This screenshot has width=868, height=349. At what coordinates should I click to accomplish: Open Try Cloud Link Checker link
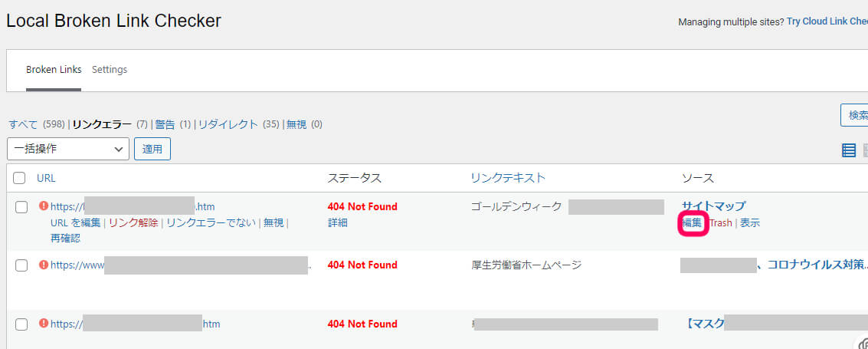[x=827, y=21]
